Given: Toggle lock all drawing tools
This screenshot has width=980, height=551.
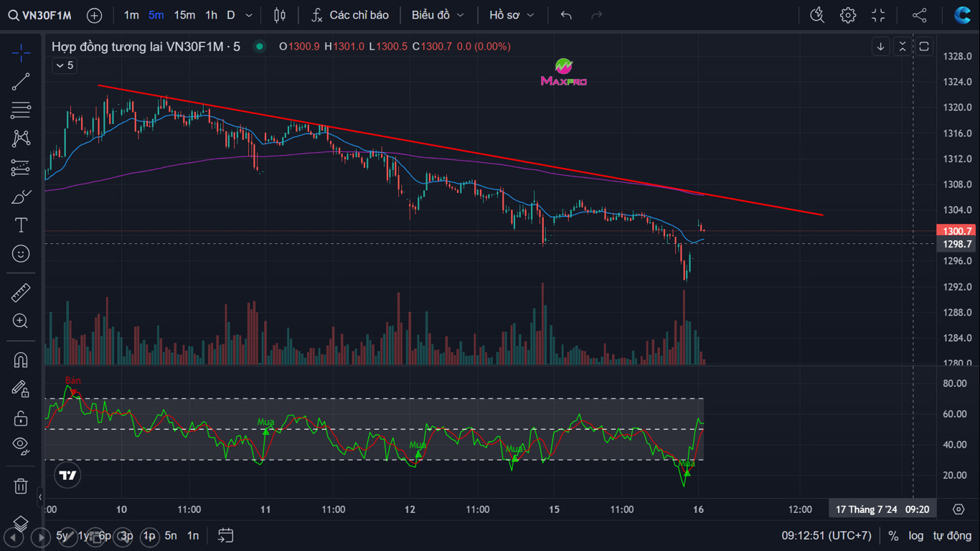Looking at the screenshot, I should pos(21,418).
